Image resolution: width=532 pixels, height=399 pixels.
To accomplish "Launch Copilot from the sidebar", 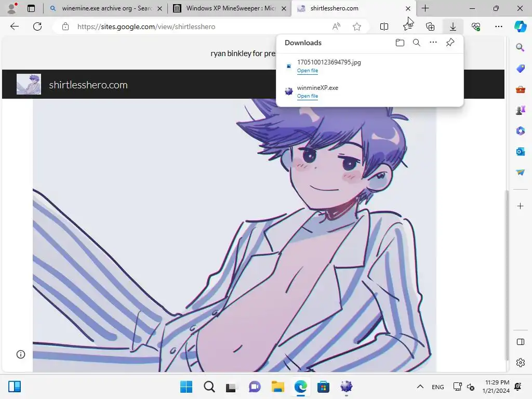I will click(x=520, y=26).
